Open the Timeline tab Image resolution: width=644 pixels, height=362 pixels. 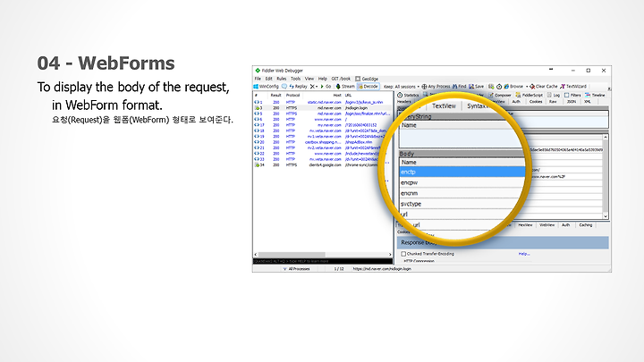[595, 96]
